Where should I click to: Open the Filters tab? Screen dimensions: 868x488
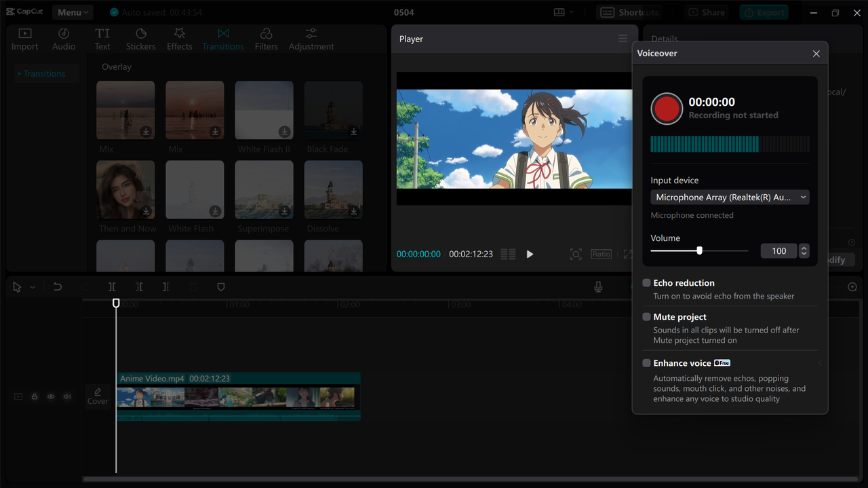point(267,39)
